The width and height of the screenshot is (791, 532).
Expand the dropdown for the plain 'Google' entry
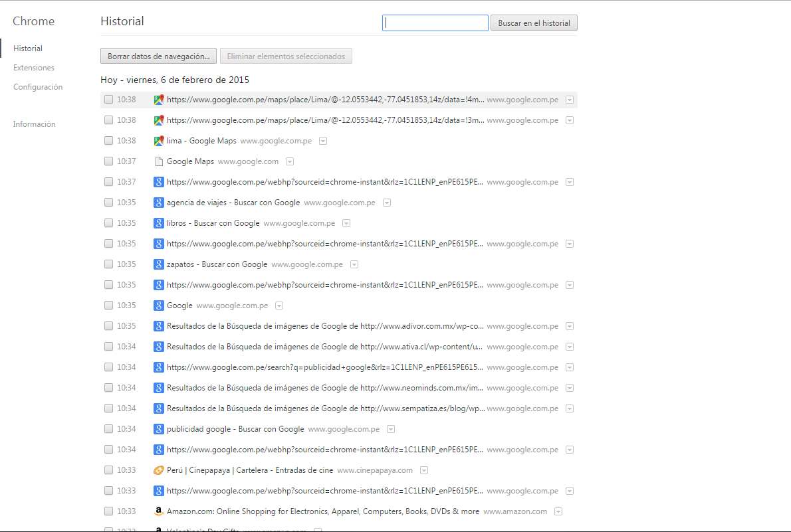point(279,306)
